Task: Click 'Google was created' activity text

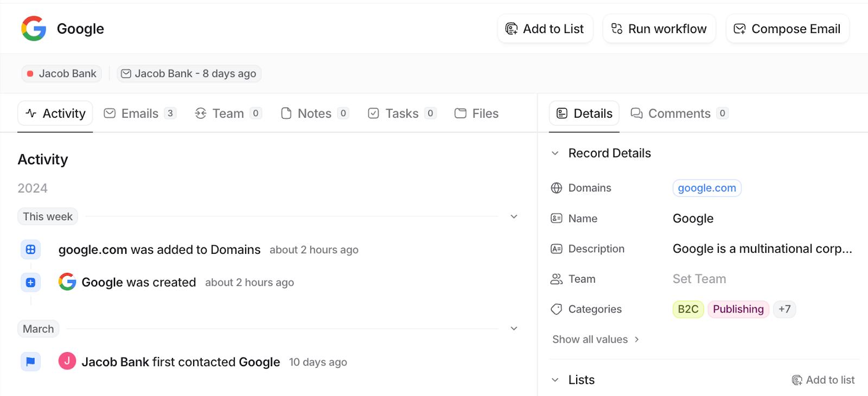Action: pos(139,283)
